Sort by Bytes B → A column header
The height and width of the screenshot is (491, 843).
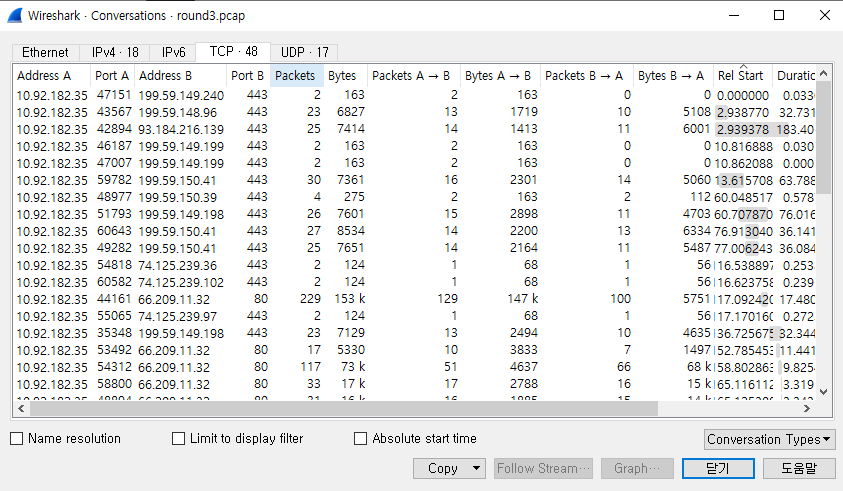point(673,76)
